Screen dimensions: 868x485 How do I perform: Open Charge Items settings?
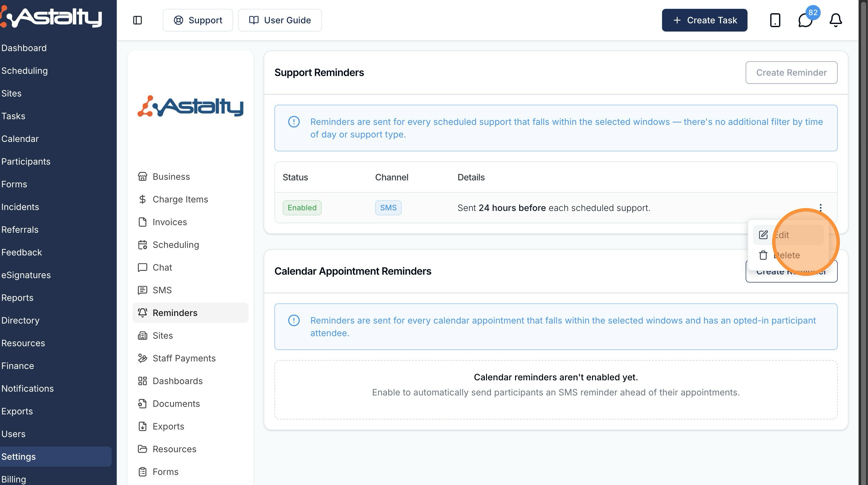(191, 199)
